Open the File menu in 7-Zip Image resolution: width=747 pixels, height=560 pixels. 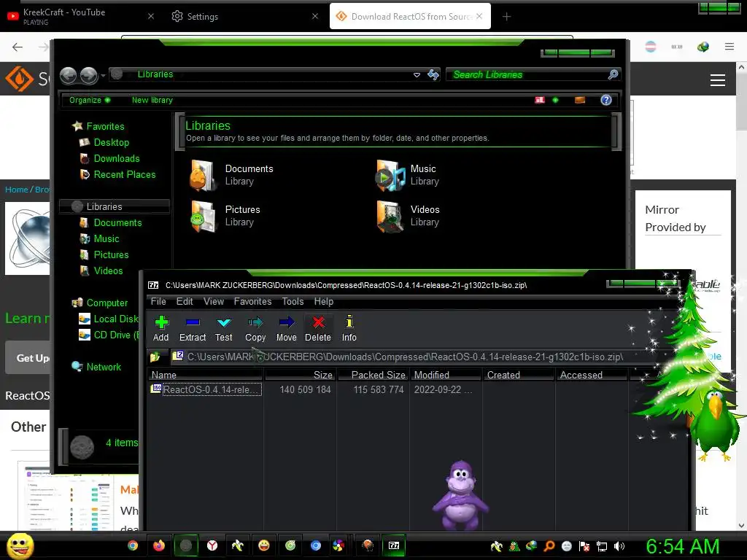pyautogui.click(x=158, y=301)
